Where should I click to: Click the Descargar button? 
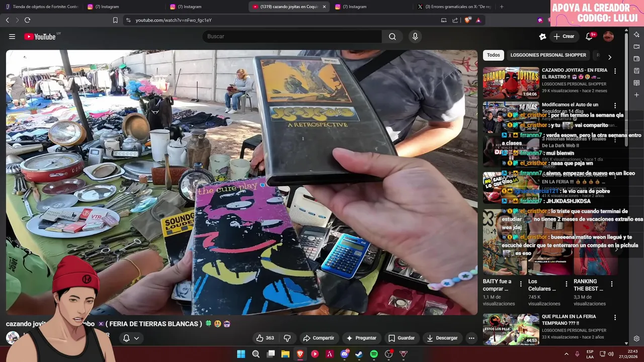point(442,338)
